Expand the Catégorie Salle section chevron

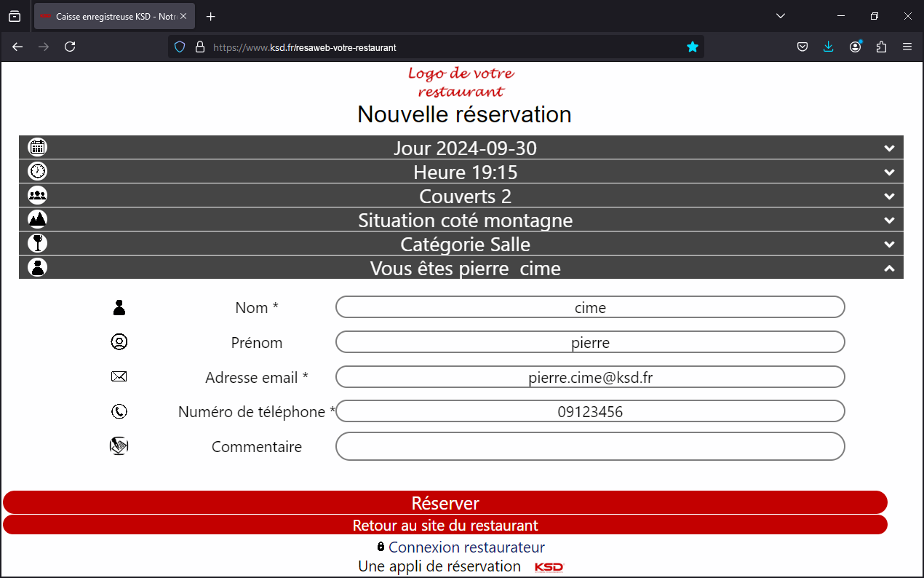889,244
